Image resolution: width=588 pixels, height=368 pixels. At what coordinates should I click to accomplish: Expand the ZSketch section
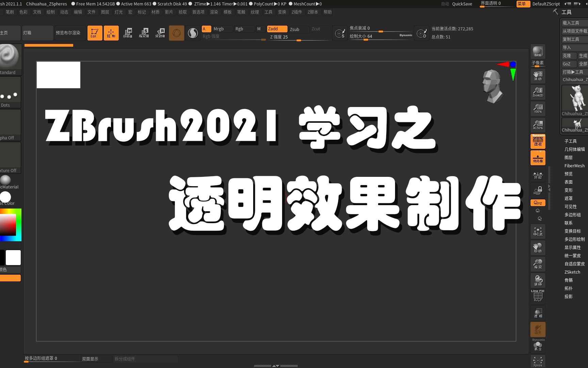coord(572,272)
